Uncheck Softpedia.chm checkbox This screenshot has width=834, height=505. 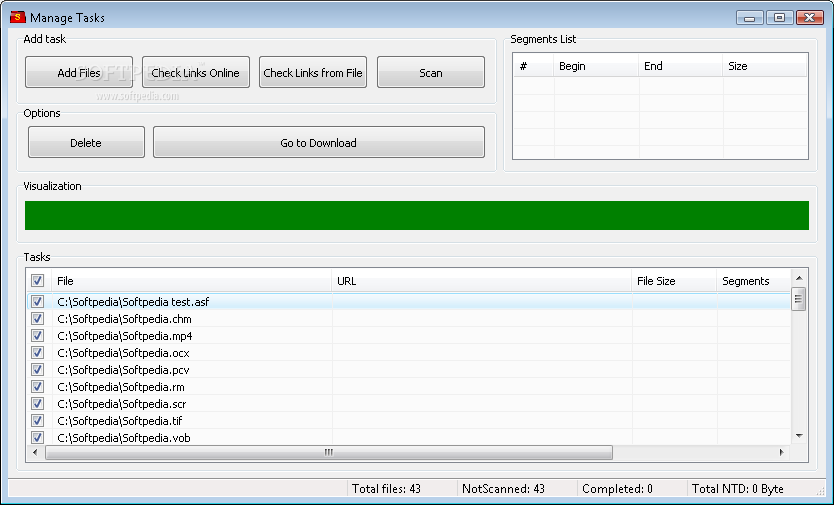(x=37, y=319)
